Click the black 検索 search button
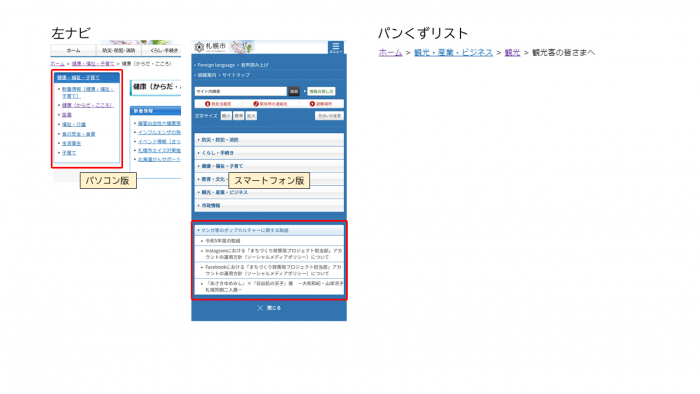The height and width of the screenshot is (394, 700). pyautogui.click(x=294, y=91)
